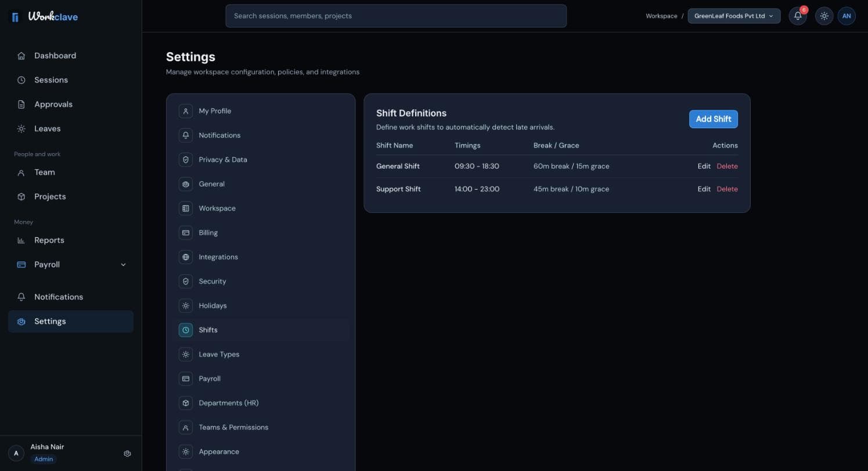Expand the Payroll submenu chevron in sidebar
This screenshot has height=471, width=868.
click(123, 265)
